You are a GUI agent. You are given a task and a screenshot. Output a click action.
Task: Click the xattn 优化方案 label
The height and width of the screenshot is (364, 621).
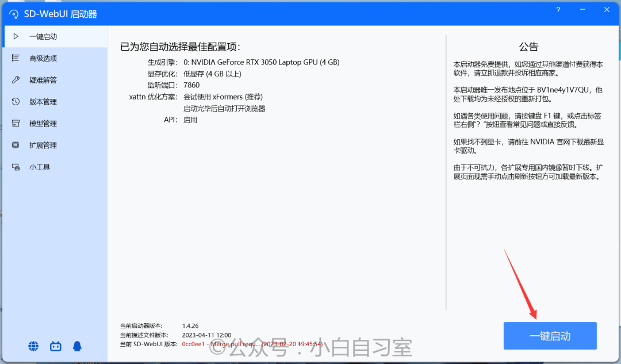click(154, 97)
